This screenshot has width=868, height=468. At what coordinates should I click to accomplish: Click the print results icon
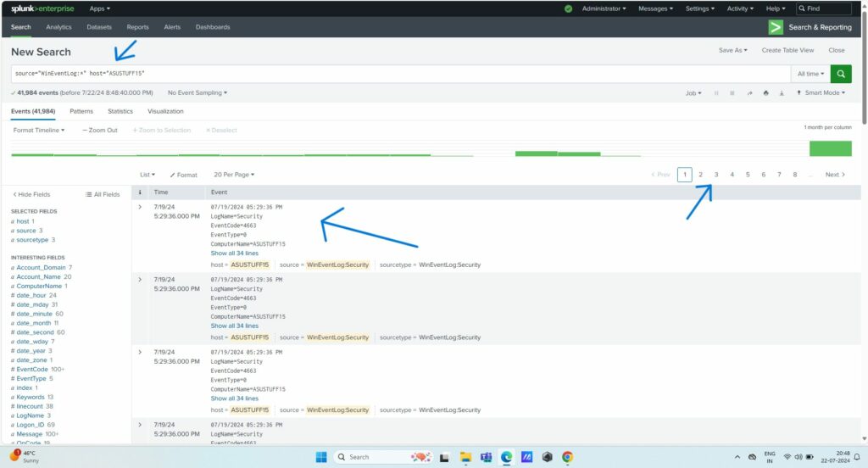coord(765,93)
